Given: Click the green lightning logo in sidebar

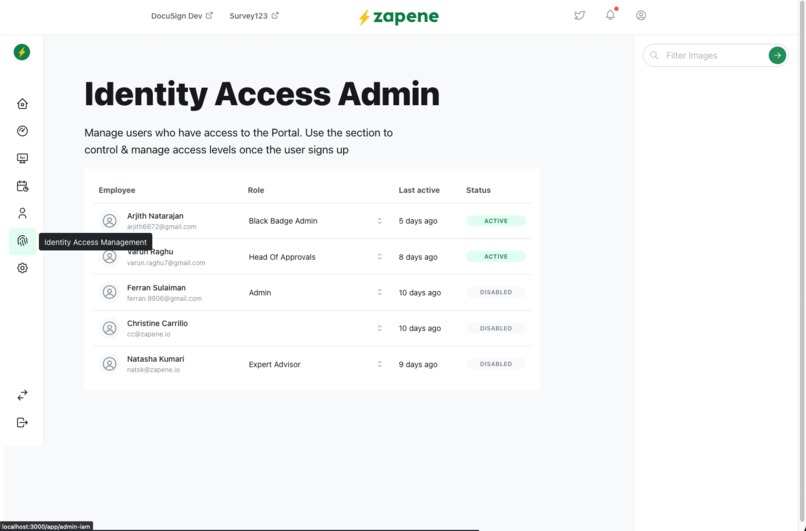Looking at the screenshot, I should coord(22,52).
